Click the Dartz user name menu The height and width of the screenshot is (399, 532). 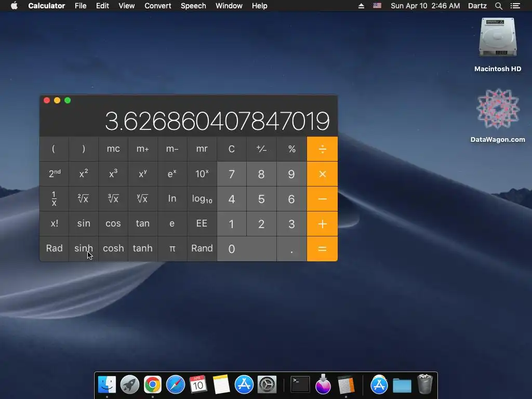coord(477,6)
